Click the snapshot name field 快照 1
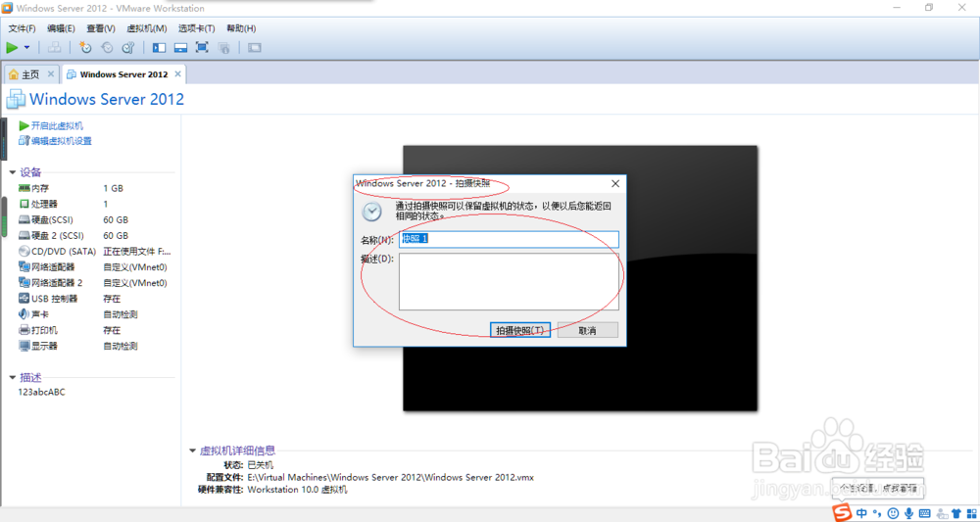This screenshot has height=522, width=980. 509,239
